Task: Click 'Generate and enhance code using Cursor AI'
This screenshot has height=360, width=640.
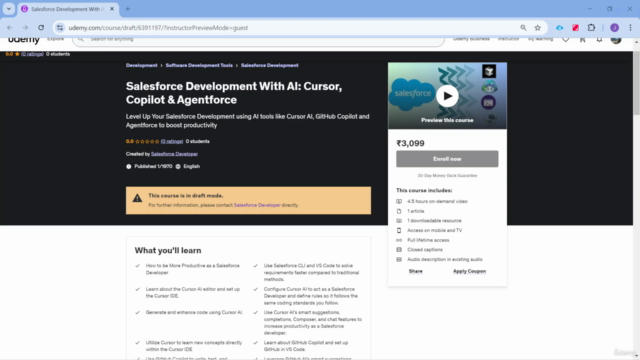Action: click(x=194, y=312)
